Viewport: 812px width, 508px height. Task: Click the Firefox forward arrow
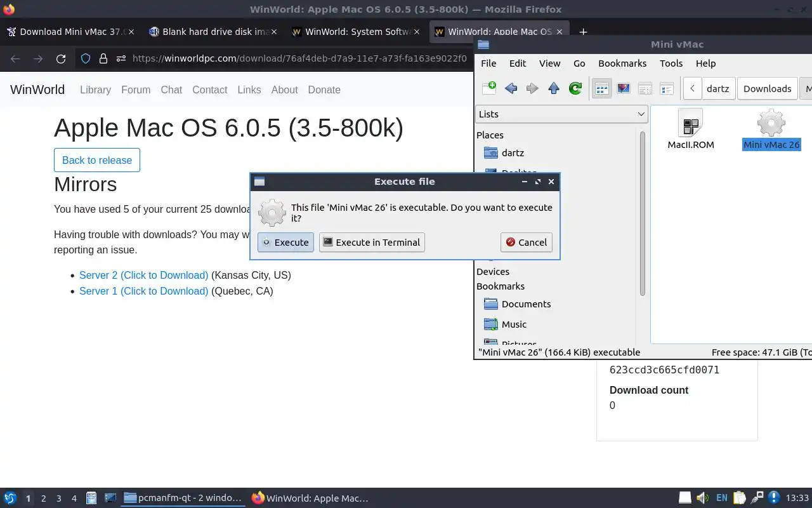tap(38, 58)
